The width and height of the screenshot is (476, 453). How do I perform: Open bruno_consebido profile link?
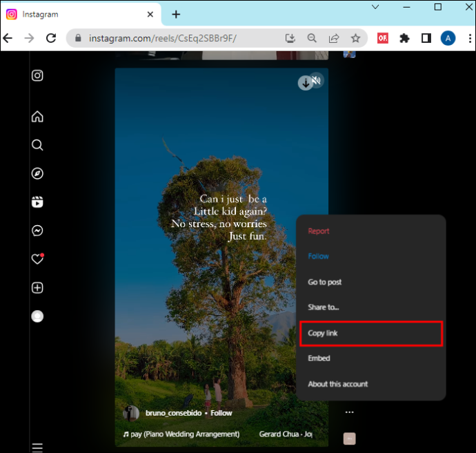click(173, 413)
